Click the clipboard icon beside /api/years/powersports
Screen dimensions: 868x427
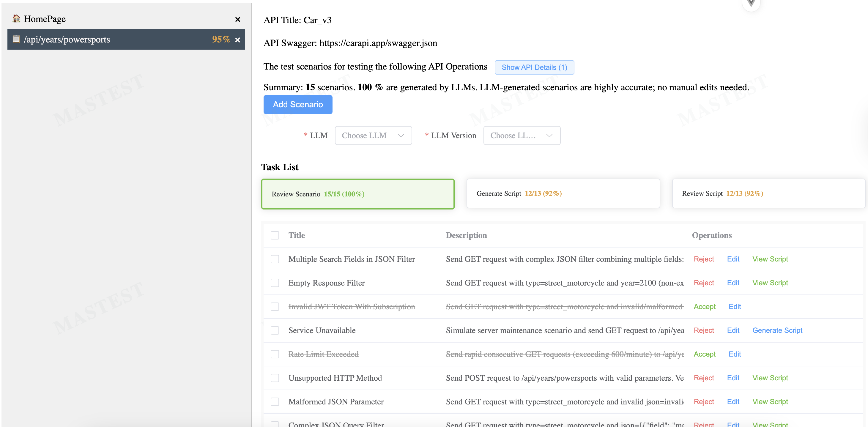(x=16, y=39)
